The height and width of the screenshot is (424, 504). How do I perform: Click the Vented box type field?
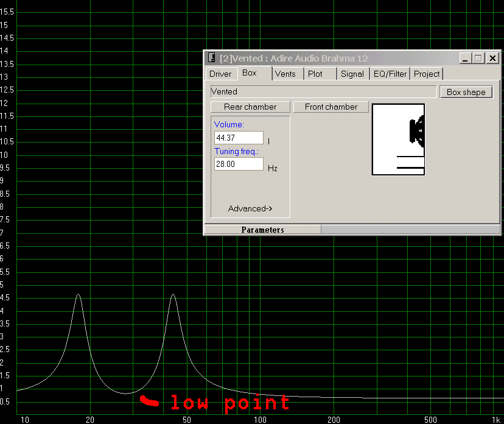click(323, 92)
